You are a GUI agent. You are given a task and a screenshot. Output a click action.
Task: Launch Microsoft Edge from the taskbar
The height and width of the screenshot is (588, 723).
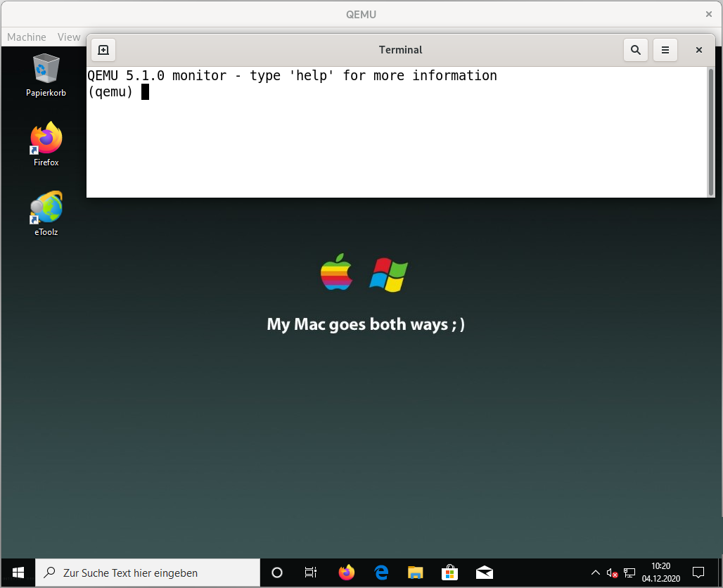click(x=381, y=573)
